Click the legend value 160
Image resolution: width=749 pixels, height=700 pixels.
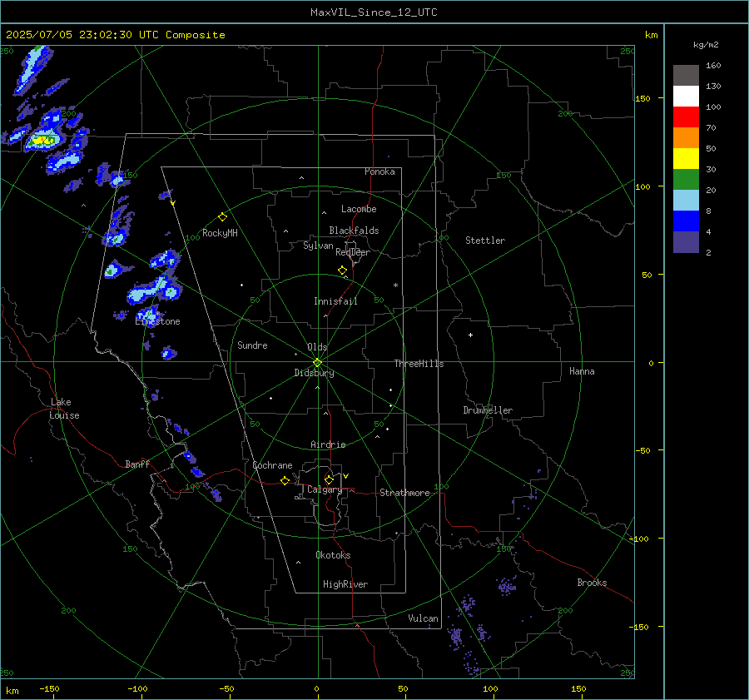pos(713,66)
